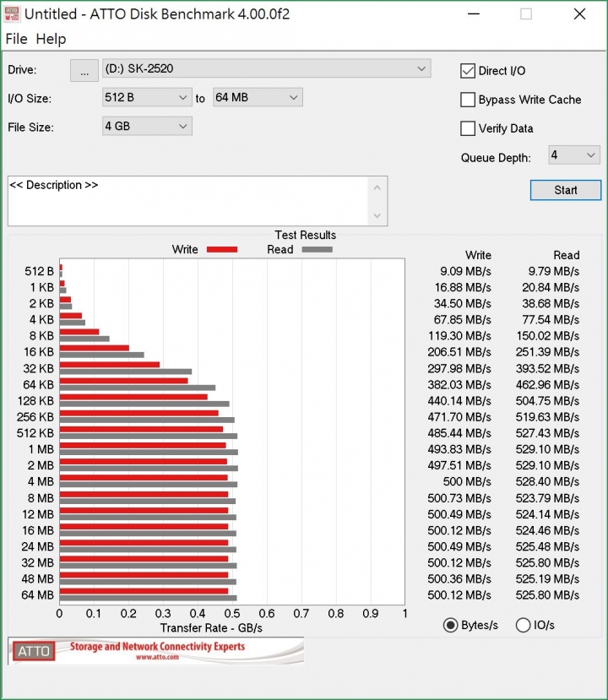Close the ATTO Disk Benchmark window
The height and width of the screenshot is (700, 608).
click(x=579, y=14)
